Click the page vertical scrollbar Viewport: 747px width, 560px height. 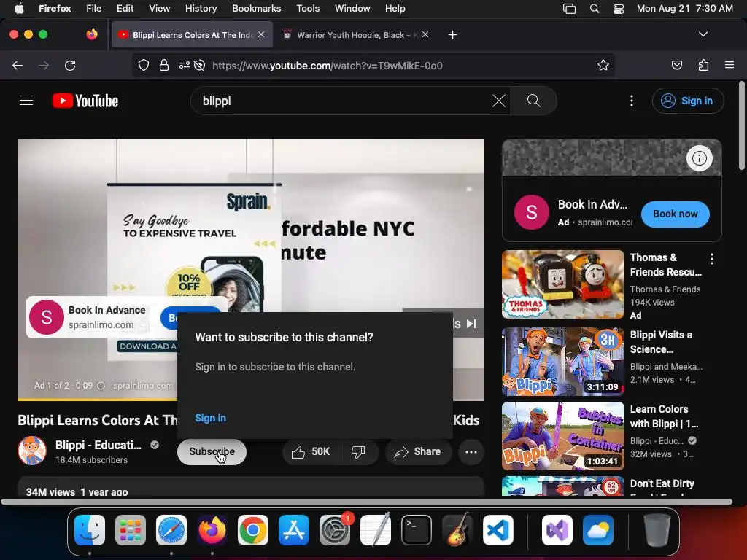click(741, 125)
